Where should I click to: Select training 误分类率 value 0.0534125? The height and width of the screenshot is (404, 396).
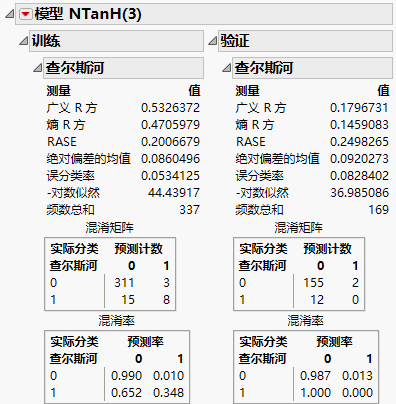point(170,176)
